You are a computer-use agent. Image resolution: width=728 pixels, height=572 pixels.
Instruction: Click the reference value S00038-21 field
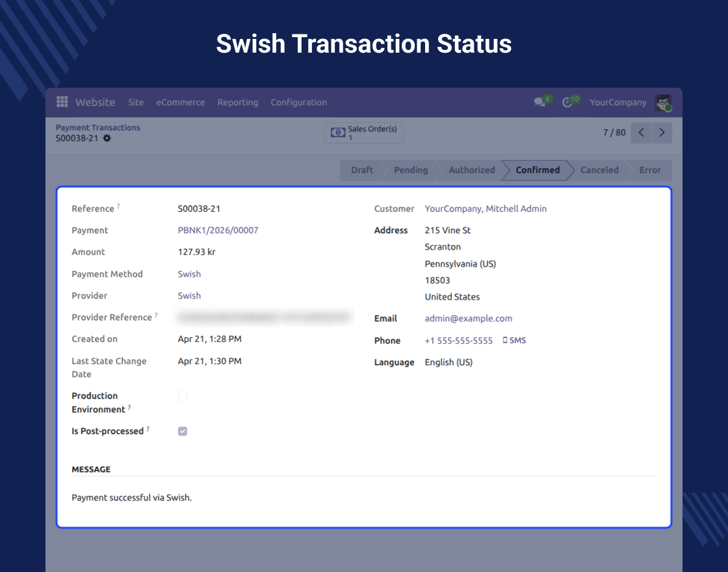(x=199, y=209)
